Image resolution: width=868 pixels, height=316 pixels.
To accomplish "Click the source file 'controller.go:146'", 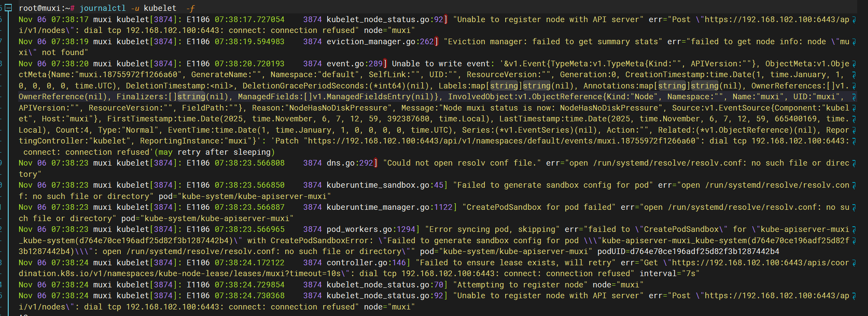I will pos(366,263).
